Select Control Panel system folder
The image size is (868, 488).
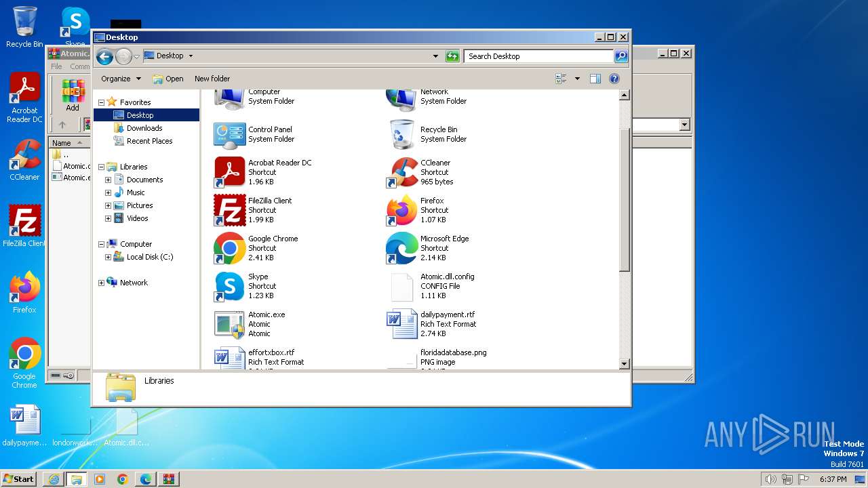click(x=255, y=134)
